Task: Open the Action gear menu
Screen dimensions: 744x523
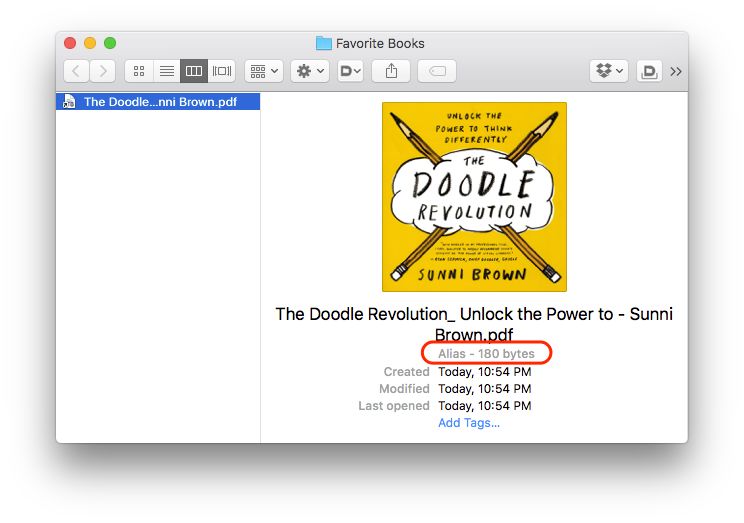Action: tap(310, 71)
